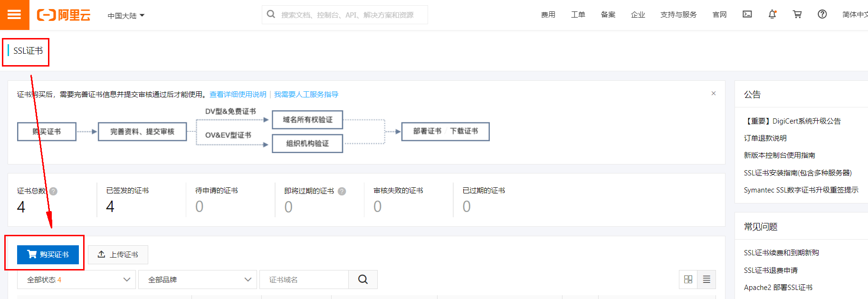Screen dimensions: 868x299
Task: Expand the 中国大陆 region dropdown
Action: click(126, 16)
